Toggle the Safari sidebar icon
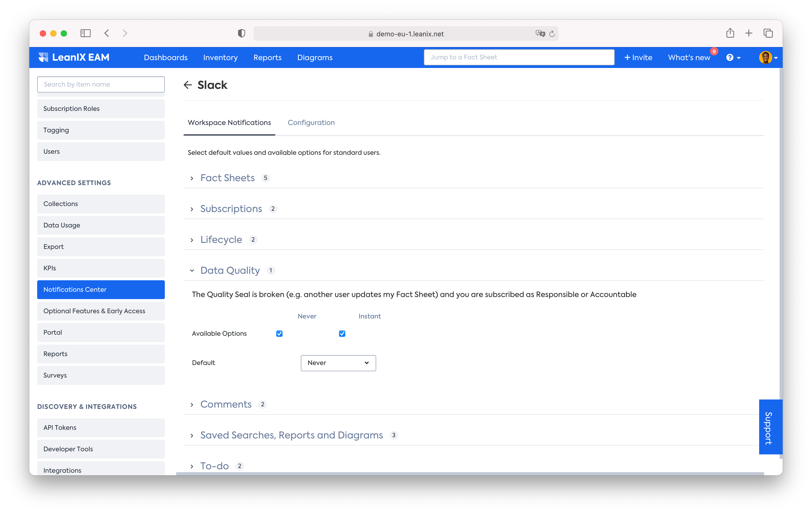 86,33
